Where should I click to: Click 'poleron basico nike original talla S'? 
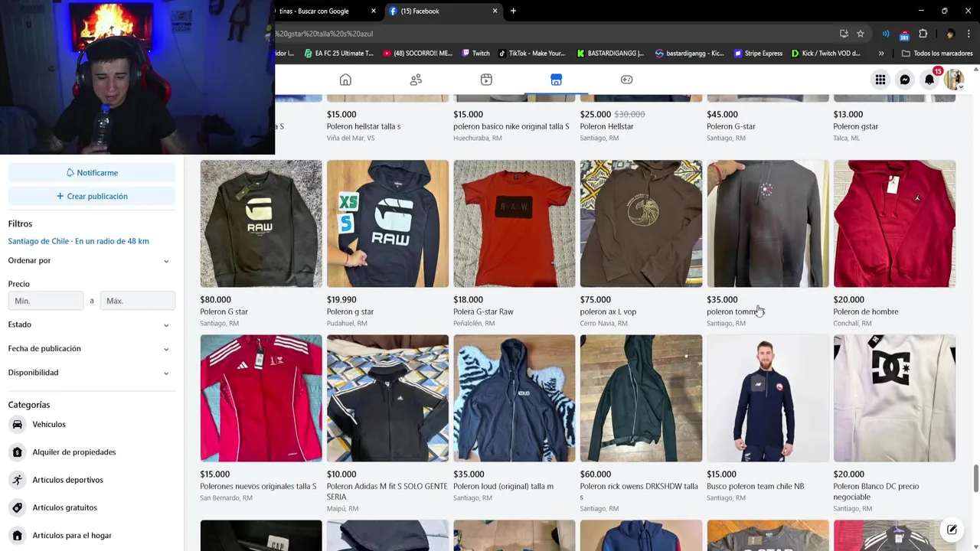point(511,126)
